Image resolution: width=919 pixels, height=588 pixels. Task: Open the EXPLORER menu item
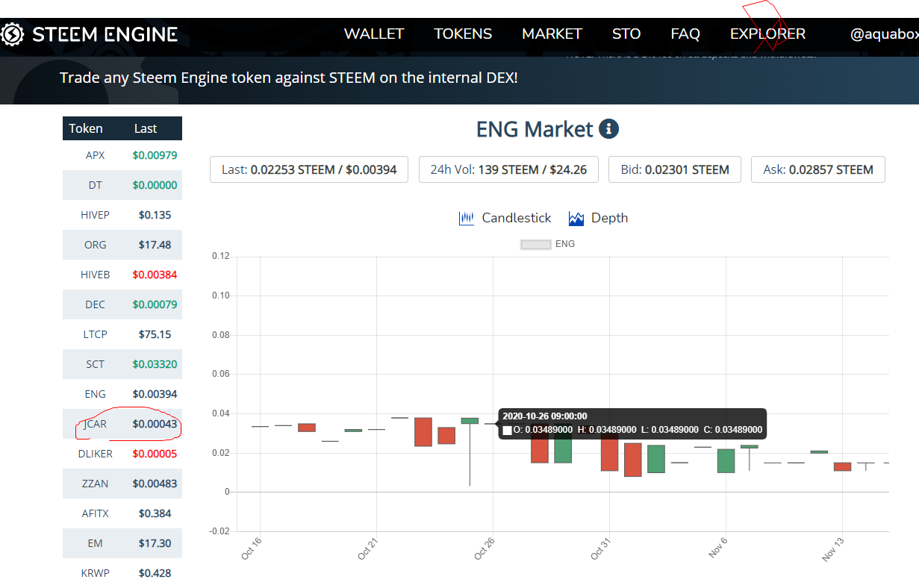[x=767, y=34]
